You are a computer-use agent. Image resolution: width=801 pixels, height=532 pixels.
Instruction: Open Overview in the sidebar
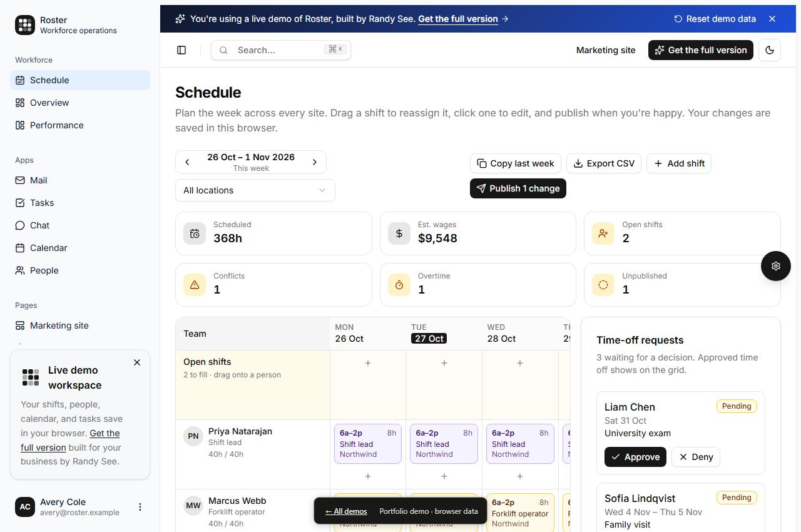(x=80, y=103)
